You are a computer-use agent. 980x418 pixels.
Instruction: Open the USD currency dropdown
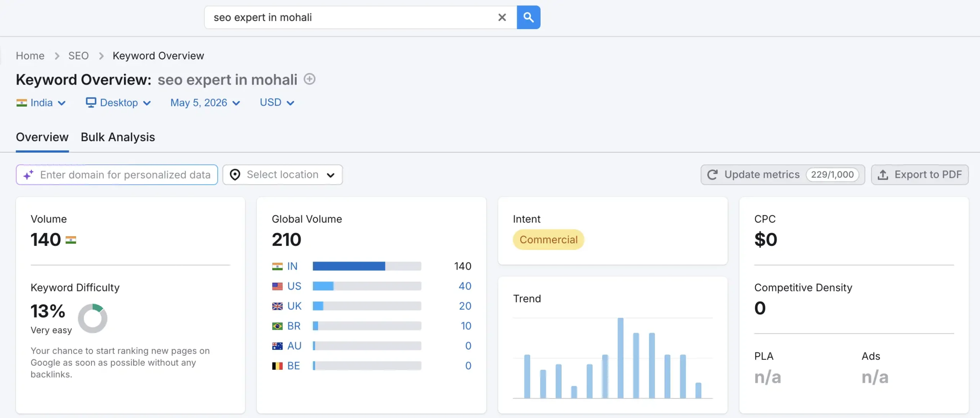[277, 102]
